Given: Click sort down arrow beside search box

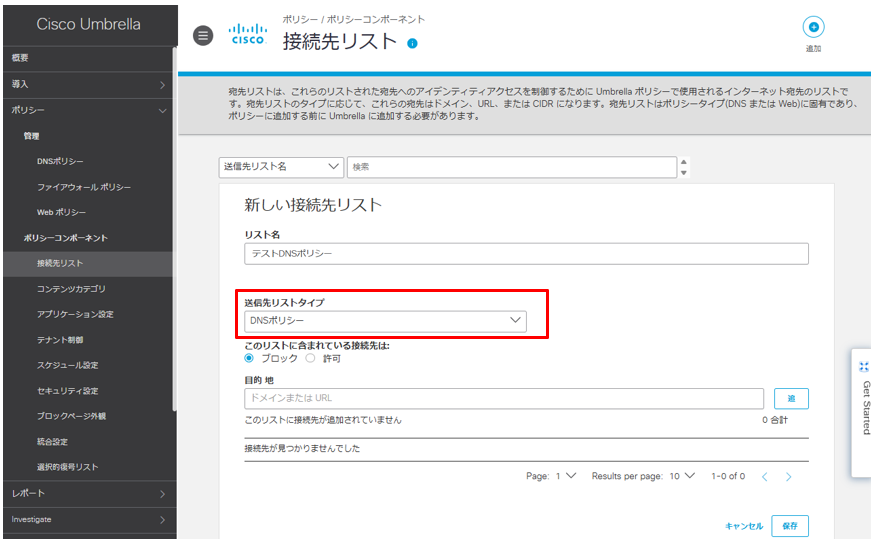Looking at the screenshot, I should (x=684, y=173).
